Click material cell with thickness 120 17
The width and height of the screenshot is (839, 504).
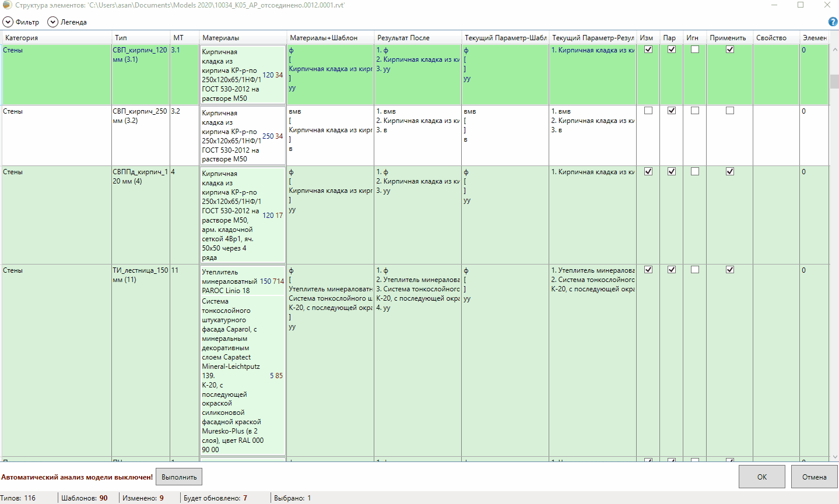pos(243,215)
